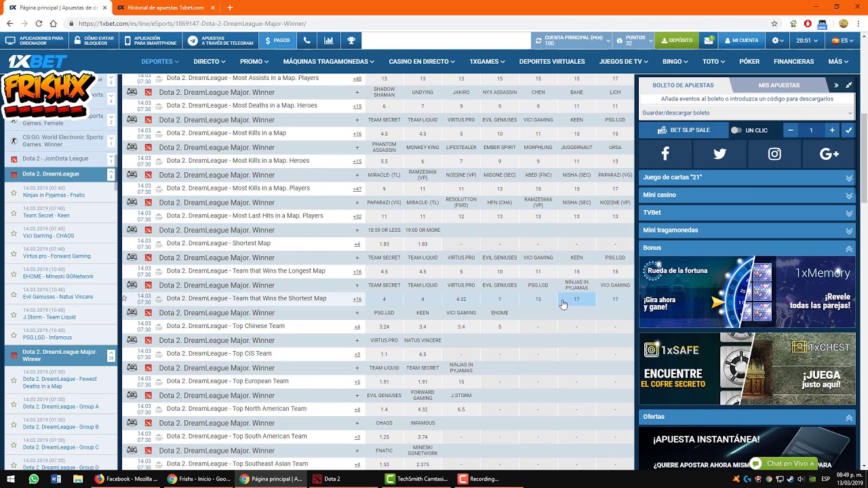The height and width of the screenshot is (488, 868).
Task: Select Boleto de Apuestas tab
Action: pos(683,85)
